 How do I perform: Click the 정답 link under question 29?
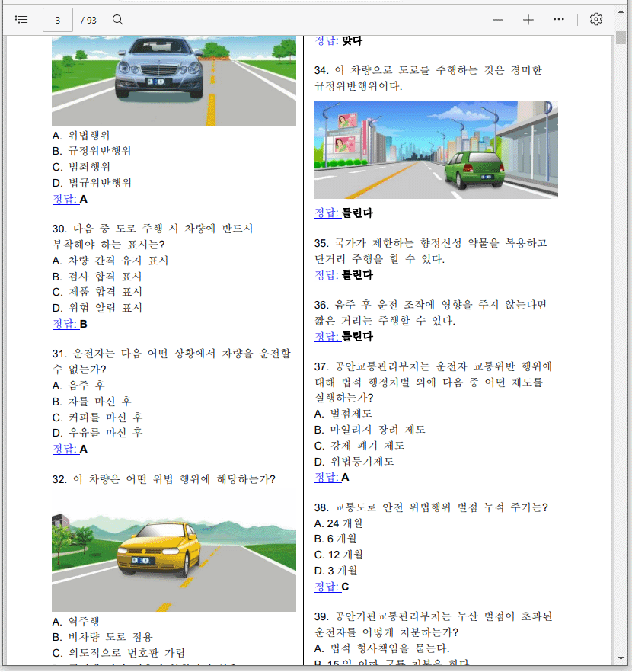(x=65, y=199)
